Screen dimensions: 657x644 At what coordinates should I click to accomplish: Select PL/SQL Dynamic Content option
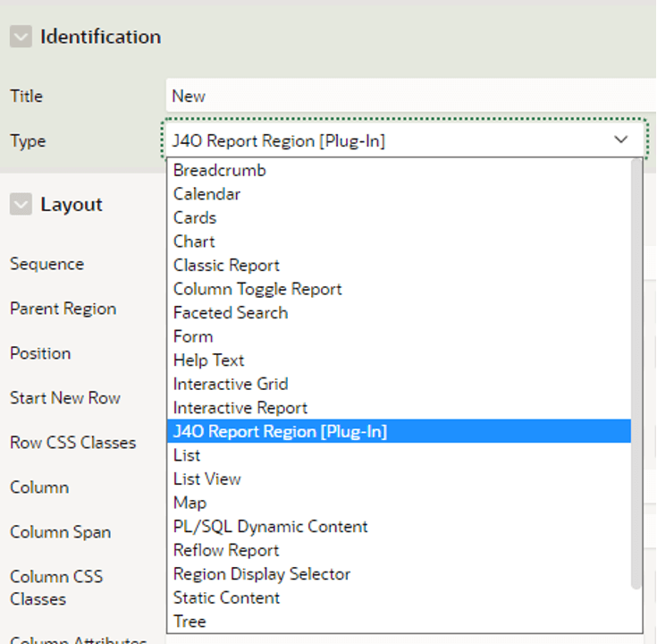(399, 526)
